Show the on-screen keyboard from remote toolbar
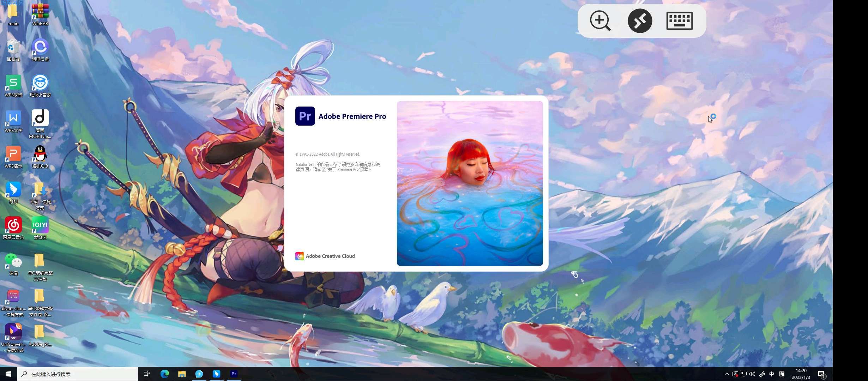Screen dimensions: 868x381 pyautogui.click(x=679, y=21)
